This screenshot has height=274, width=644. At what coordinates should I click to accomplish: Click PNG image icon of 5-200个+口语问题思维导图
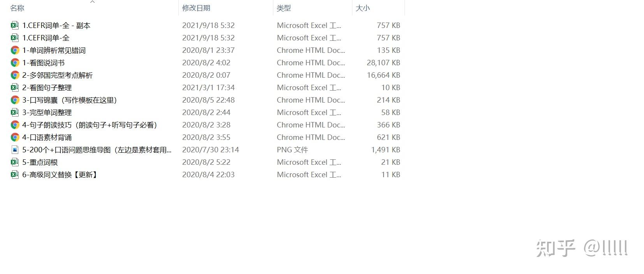tap(15, 150)
